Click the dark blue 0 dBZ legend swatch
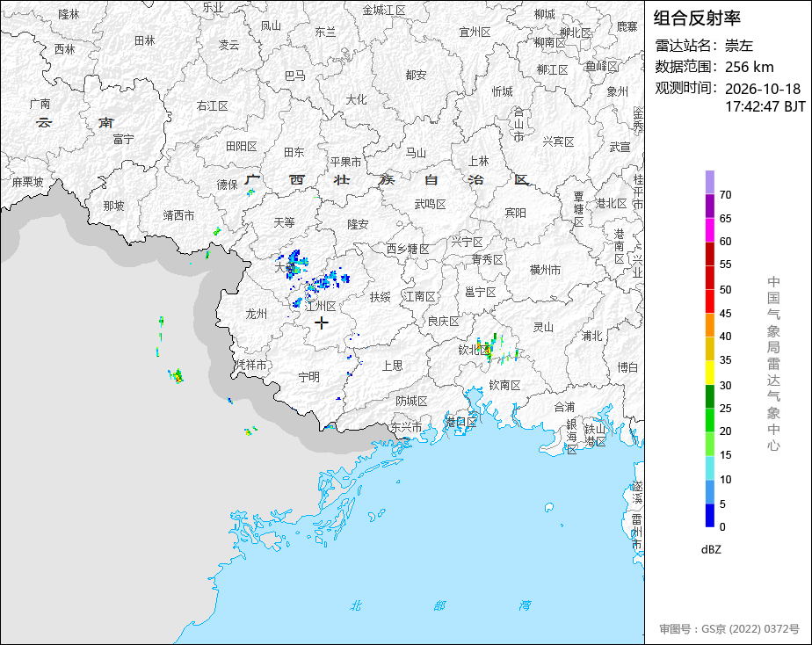 (710, 516)
